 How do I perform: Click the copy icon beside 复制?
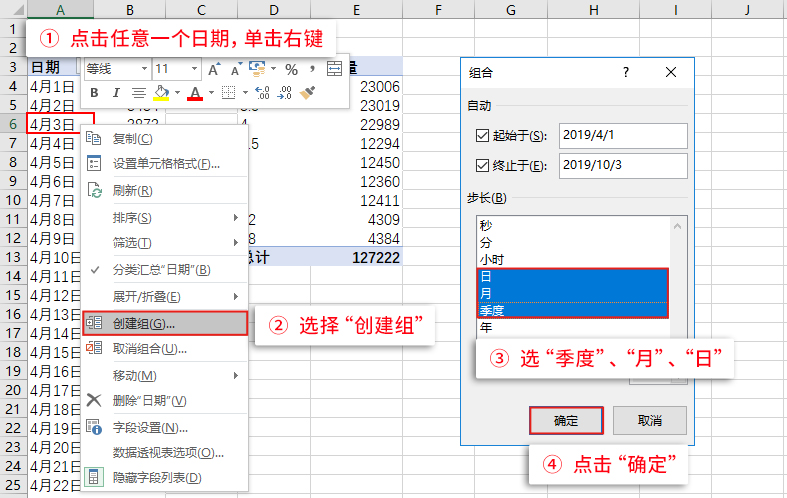click(x=94, y=138)
